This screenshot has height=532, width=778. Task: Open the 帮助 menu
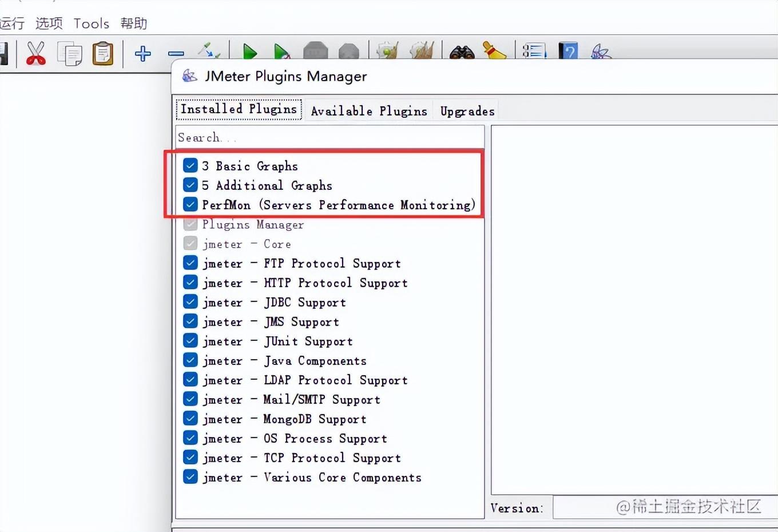pyautogui.click(x=134, y=23)
